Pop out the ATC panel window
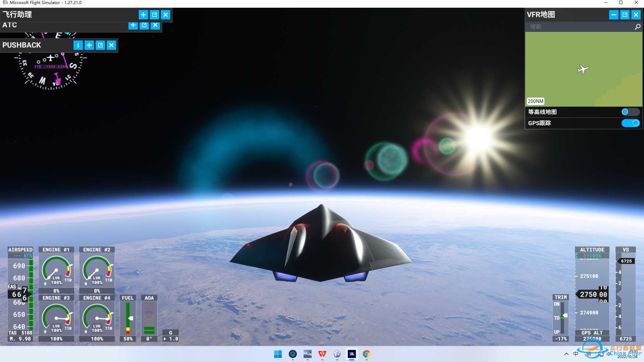The image size is (644, 362). [144, 25]
